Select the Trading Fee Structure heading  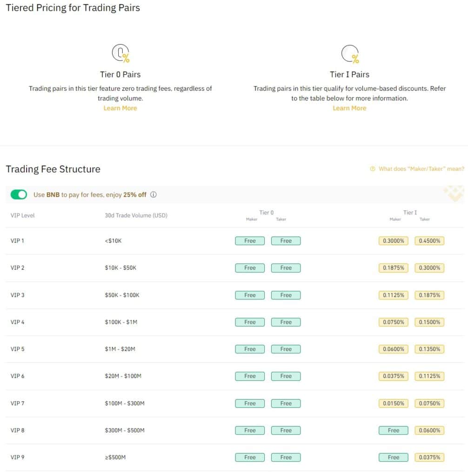coord(53,169)
